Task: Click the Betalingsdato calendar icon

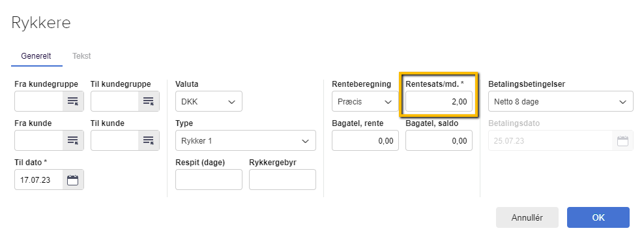Action: point(622,141)
